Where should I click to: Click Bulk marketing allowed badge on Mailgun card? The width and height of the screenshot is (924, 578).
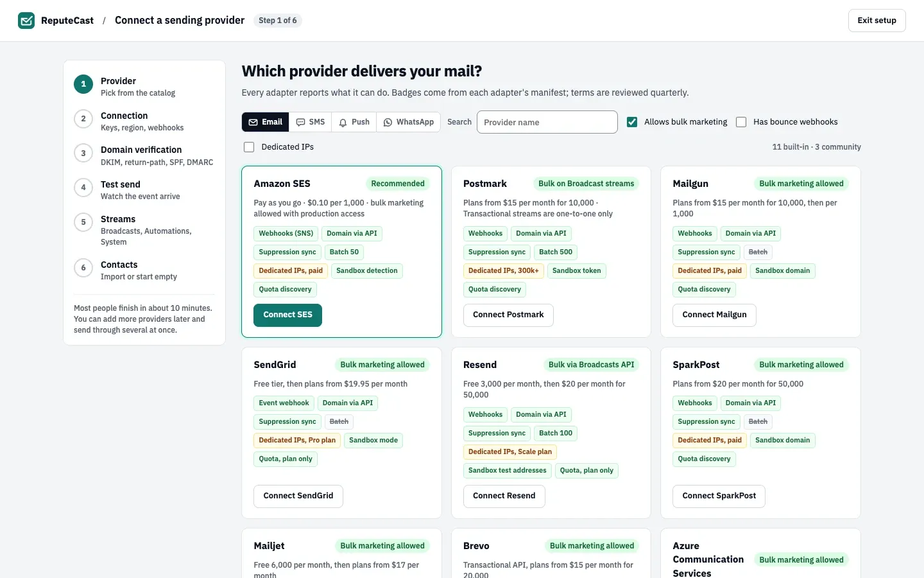point(801,184)
